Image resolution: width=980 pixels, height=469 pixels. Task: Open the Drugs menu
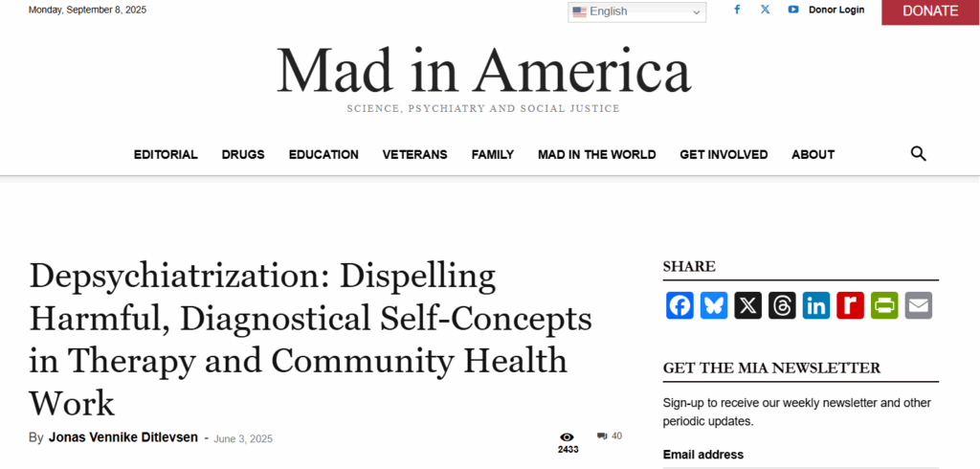(x=243, y=154)
